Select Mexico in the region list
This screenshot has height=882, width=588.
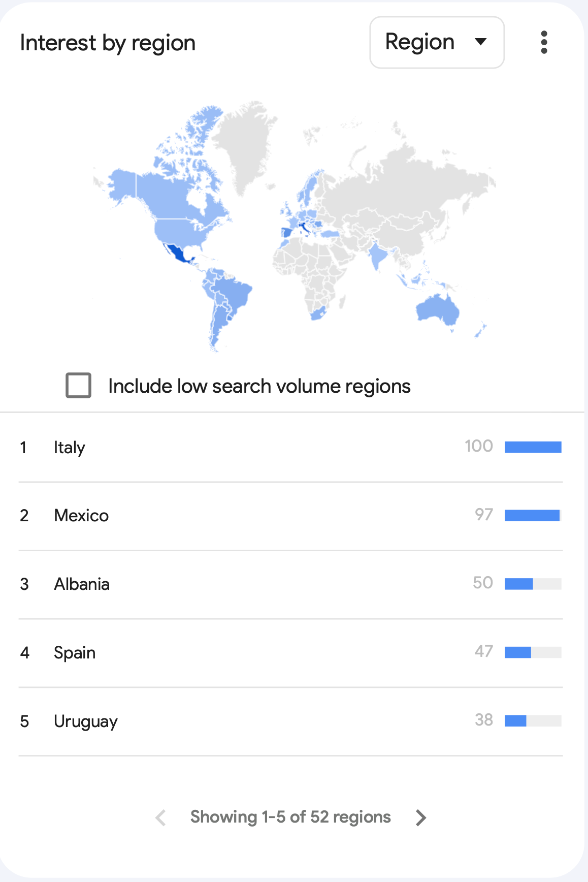point(290,516)
